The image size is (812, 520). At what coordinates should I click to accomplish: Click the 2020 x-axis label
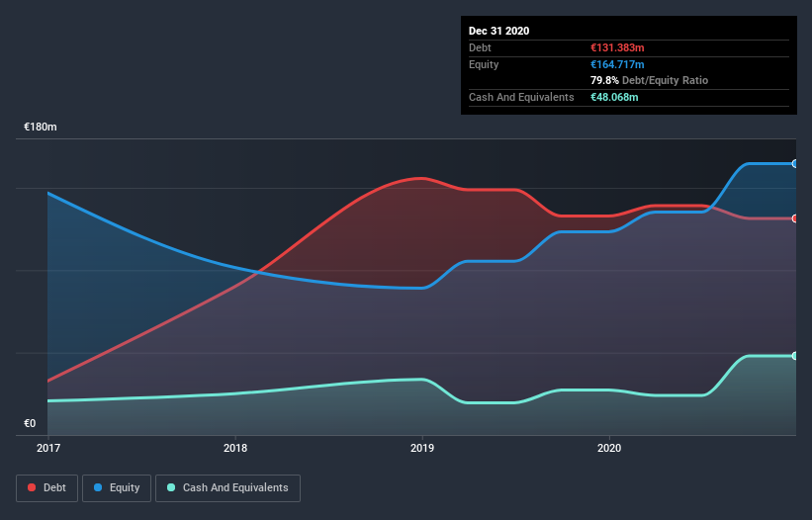point(609,448)
